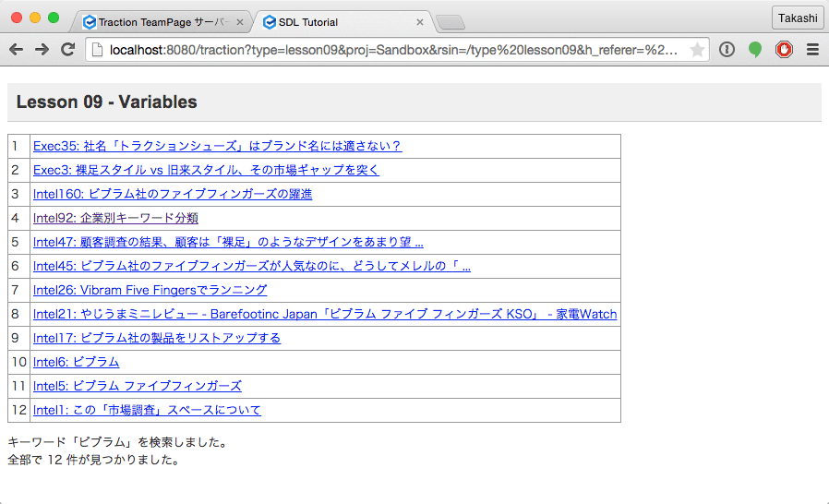Click the browser forward arrow

42,50
